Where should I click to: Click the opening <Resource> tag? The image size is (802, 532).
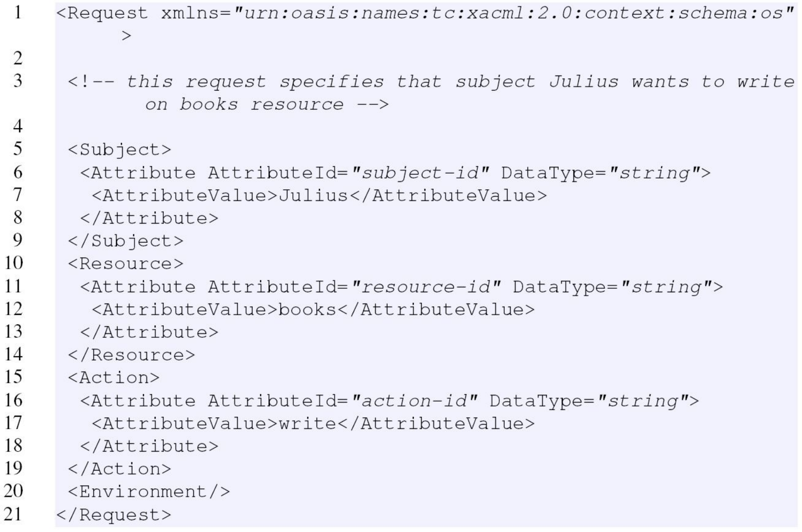pyautogui.click(x=126, y=264)
